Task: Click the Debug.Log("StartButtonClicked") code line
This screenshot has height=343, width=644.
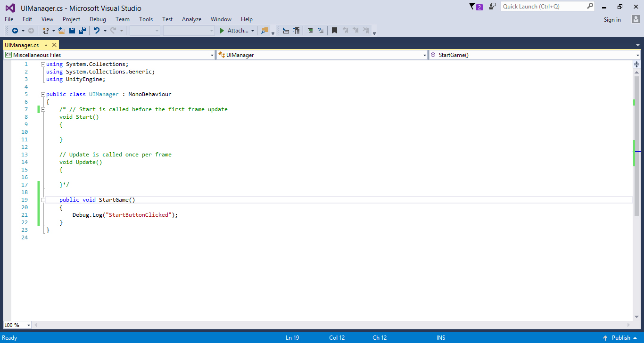Action: (x=125, y=215)
